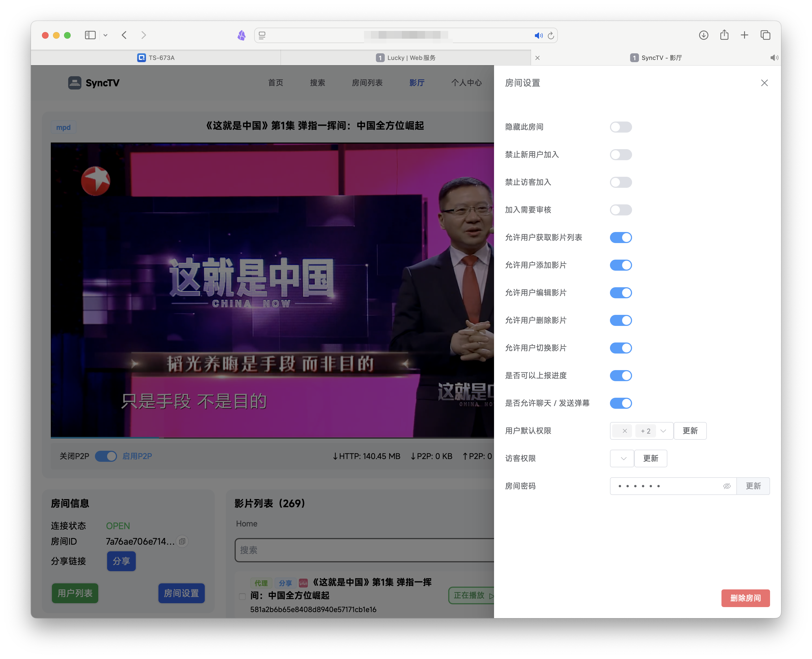Click the red 删除房间 button
The width and height of the screenshot is (812, 659).
tap(745, 598)
